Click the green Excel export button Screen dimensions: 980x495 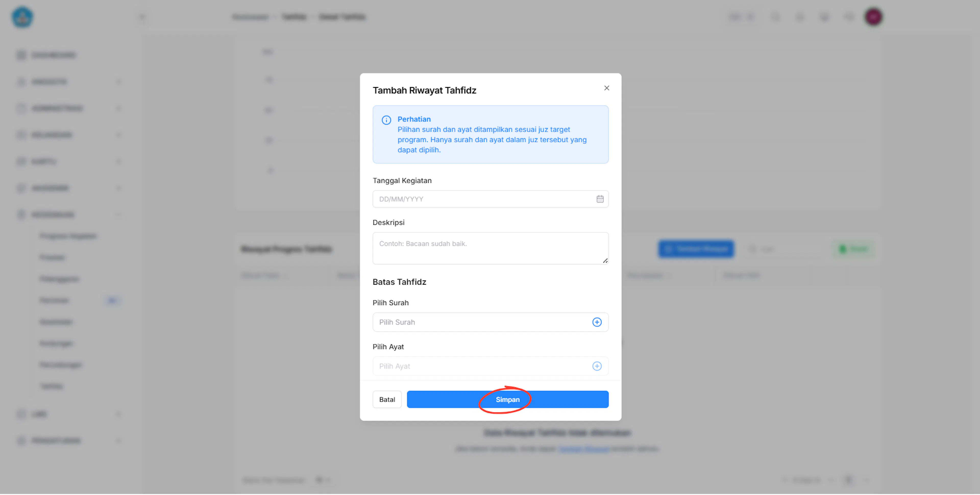click(853, 249)
